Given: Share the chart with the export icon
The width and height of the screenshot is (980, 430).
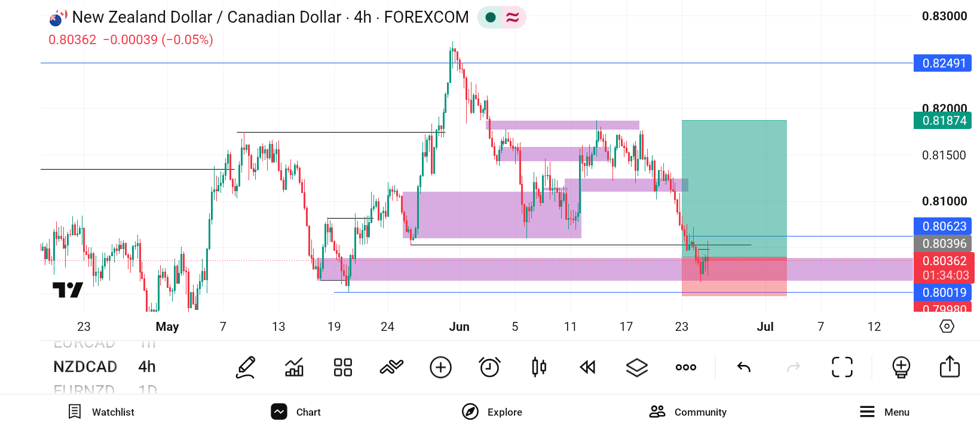Looking at the screenshot, I should pos(950,366).
